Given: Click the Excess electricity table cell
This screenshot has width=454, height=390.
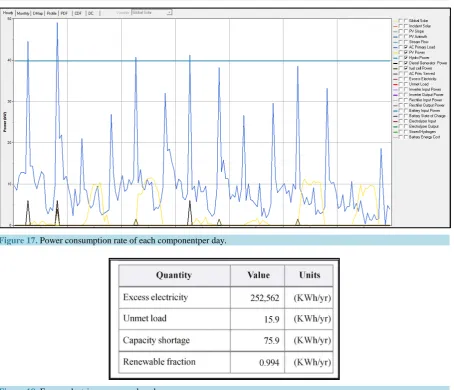Looking at the screenshot, I should click(x=174, y=297).
